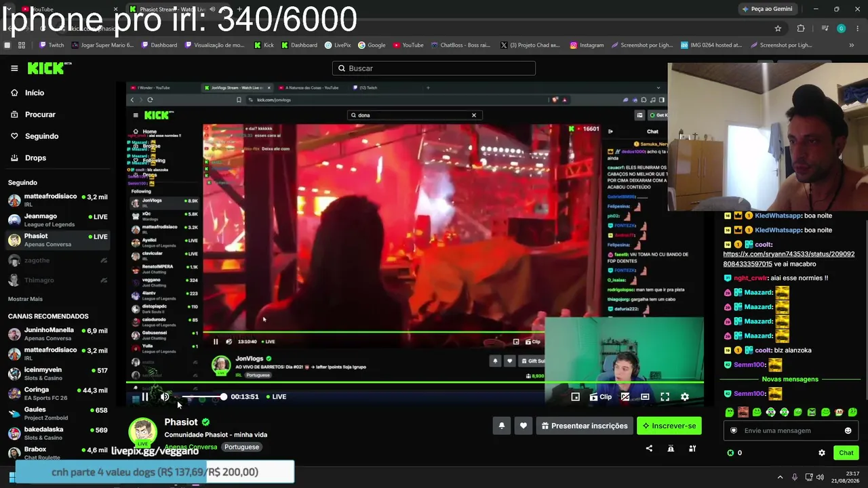Open Chrome media controls icon
This screenshot has width=868, height=488.
click(825, 28)
